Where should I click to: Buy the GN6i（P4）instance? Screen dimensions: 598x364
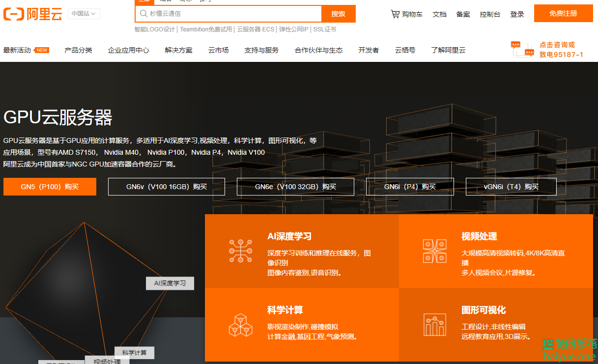point(410,187)
